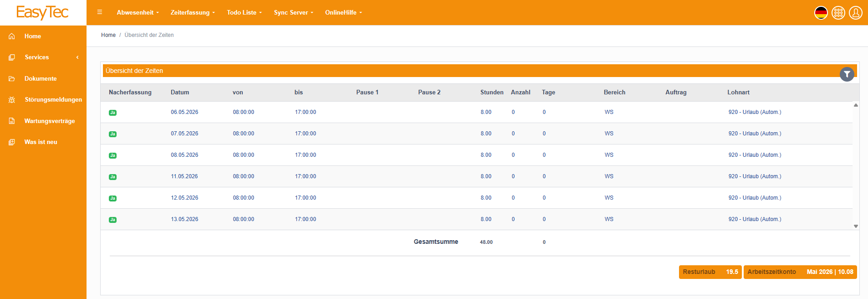Click the Ja badge for 13.05.2026

[x=112, y=220]
